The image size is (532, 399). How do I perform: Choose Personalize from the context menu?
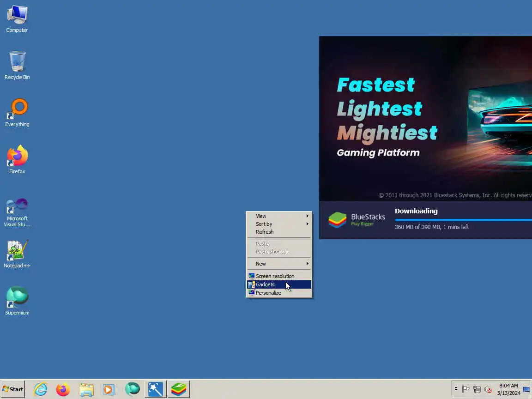pos(279,293)
